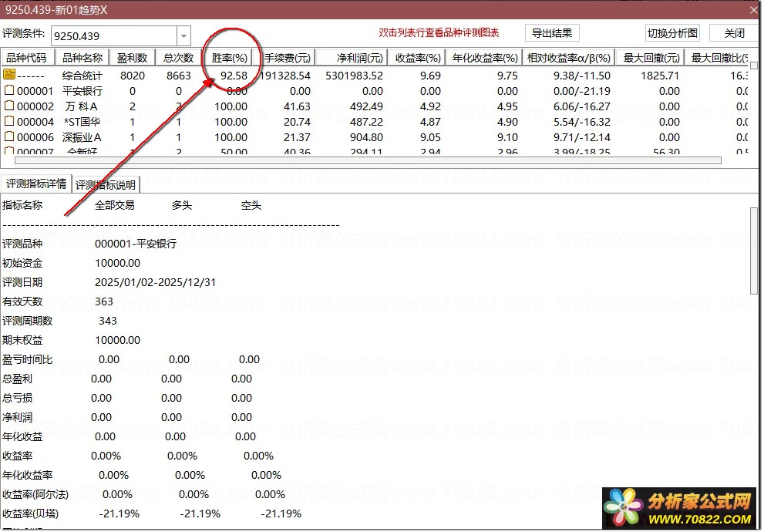Click the document icon for 000004
The height and width of the screenshot is (532, 764).
(x=9, y=121)
